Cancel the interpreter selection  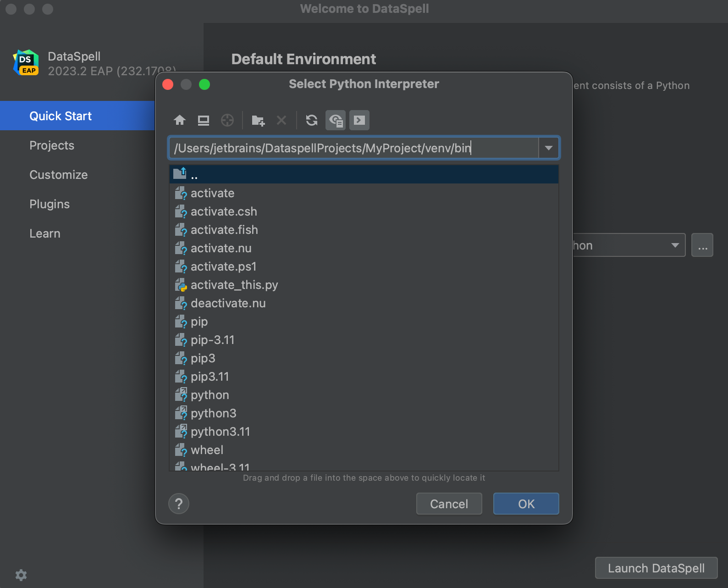449,504
